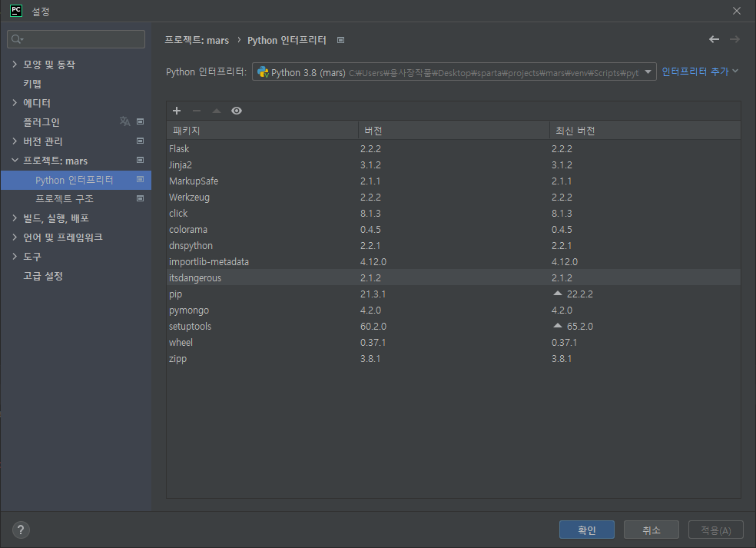Click the 버전 column header
The height and width of the screenshot is (548, 756).
pos(454,130)
